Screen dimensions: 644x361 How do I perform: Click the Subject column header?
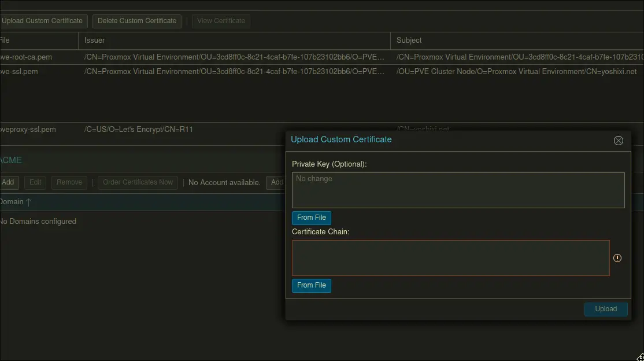tap(409, 40)
